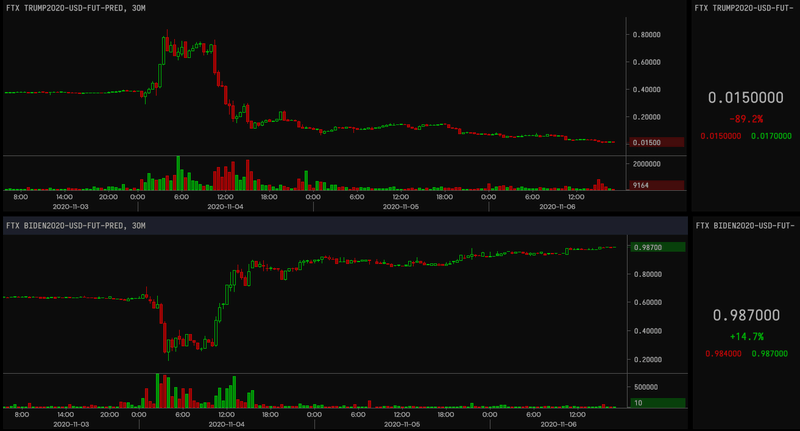Select the red 0.01500 price tag on Trump chart
The image size is (800, 431).
[x=657, y=142]
